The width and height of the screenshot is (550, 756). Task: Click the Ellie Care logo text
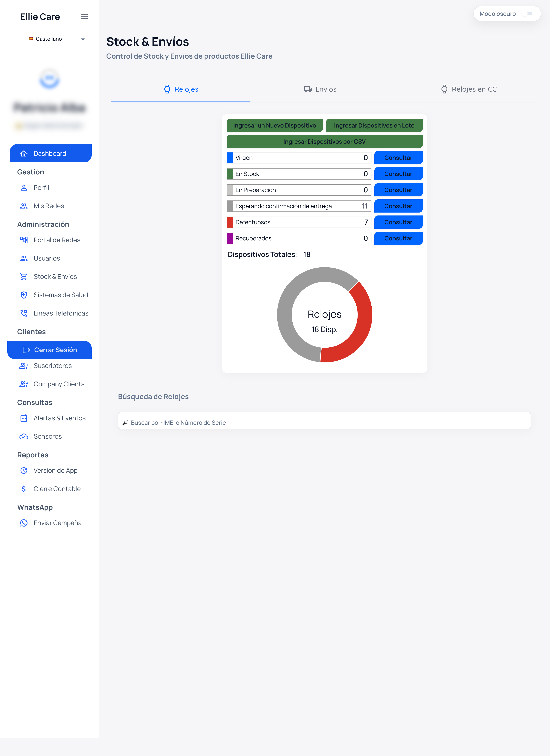pos(40,17)
